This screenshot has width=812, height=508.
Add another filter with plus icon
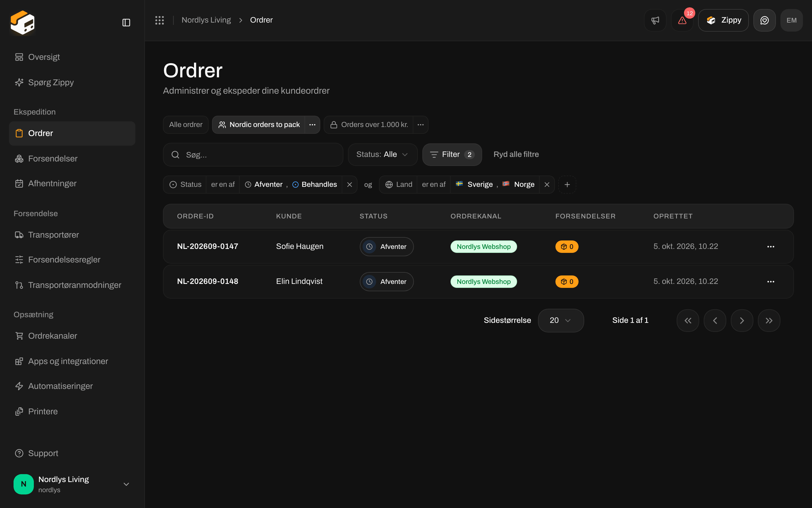(x=567, y=185)
